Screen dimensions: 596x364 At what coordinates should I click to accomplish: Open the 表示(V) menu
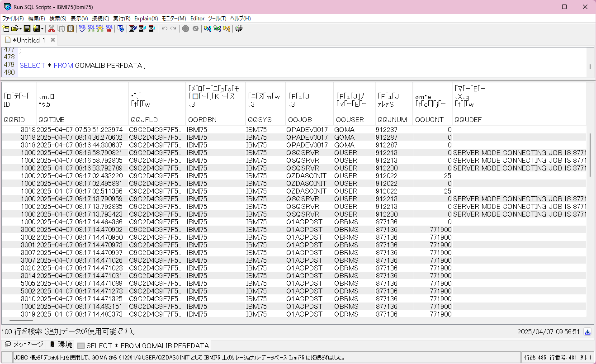click(x=79, y=19)
